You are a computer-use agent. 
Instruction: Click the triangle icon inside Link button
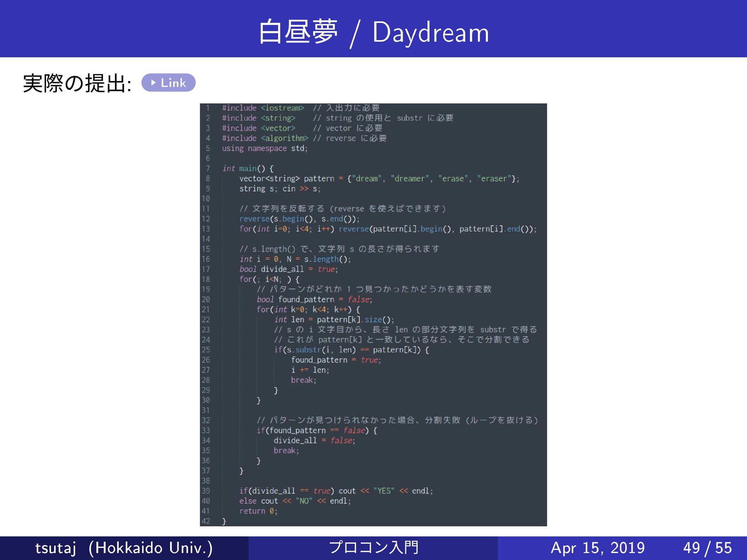[153, 82]
